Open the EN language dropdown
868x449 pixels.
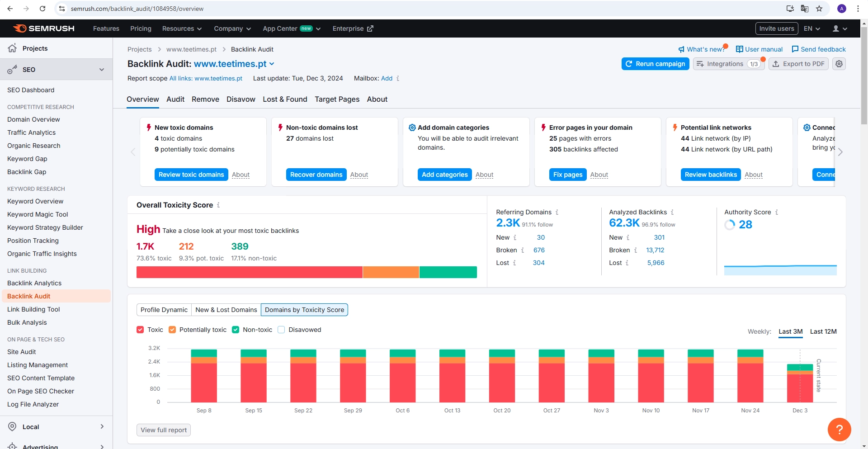pos(811,28)
